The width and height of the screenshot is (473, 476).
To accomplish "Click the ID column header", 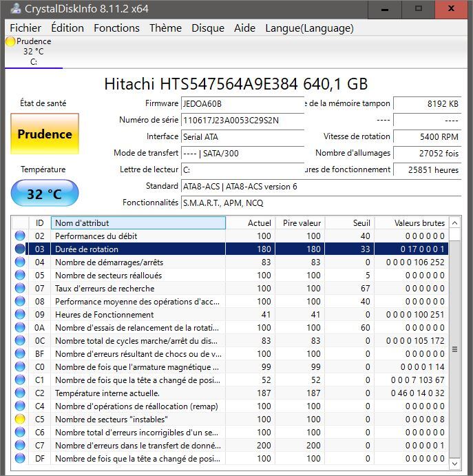I will coord(40,223).
